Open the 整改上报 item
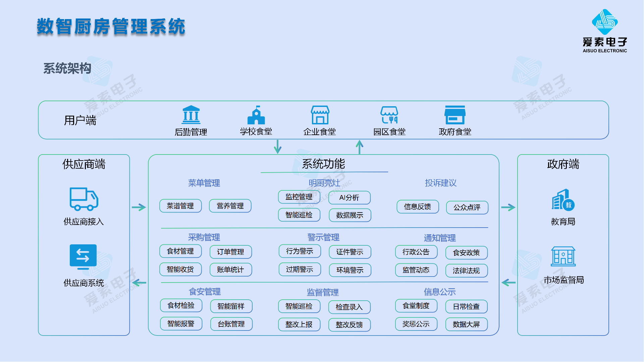 [299, 324]
